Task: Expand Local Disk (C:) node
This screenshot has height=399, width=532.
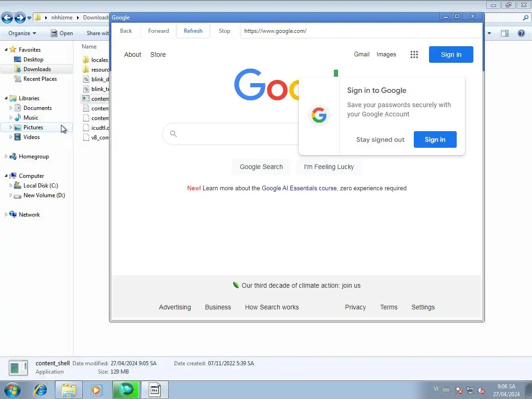Action: coord(11,186)
